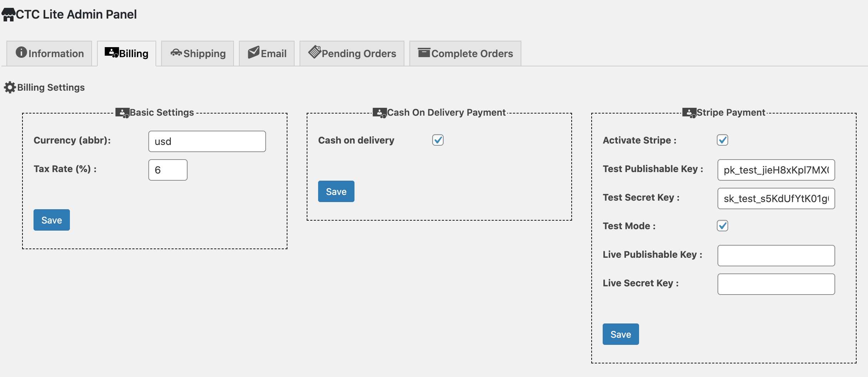Switch to the Complete Orders tab
The height and width of the screenshot is (377, 868).
click(465, 53)
